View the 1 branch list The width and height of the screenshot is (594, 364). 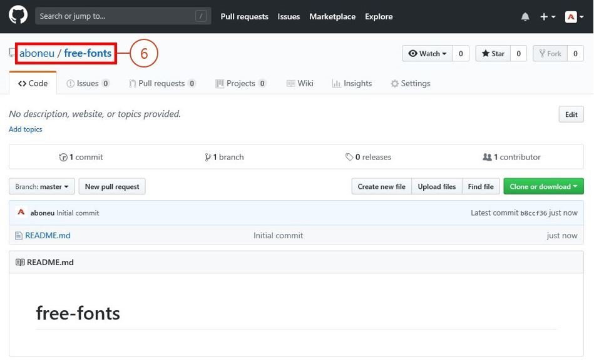click(x=224, y=157)
